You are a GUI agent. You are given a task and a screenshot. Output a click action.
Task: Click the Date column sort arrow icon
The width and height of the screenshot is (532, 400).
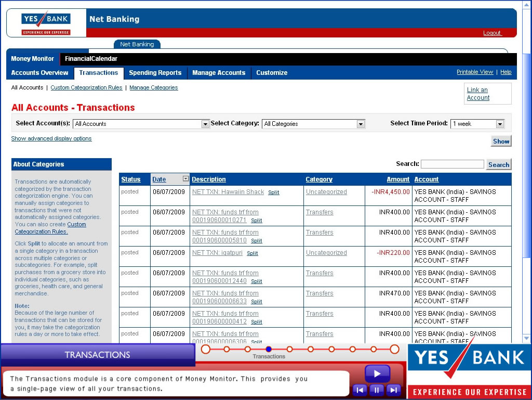tap(185, 179)
